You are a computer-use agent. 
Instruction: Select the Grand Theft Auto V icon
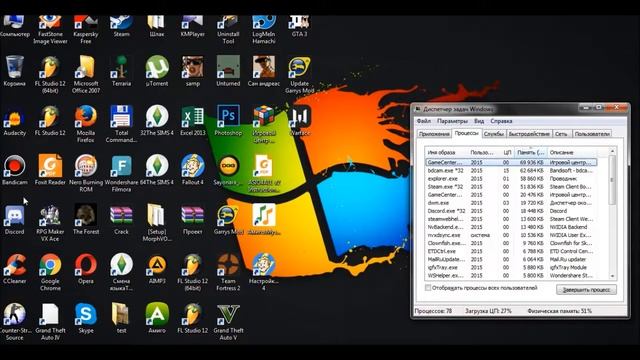228,322
